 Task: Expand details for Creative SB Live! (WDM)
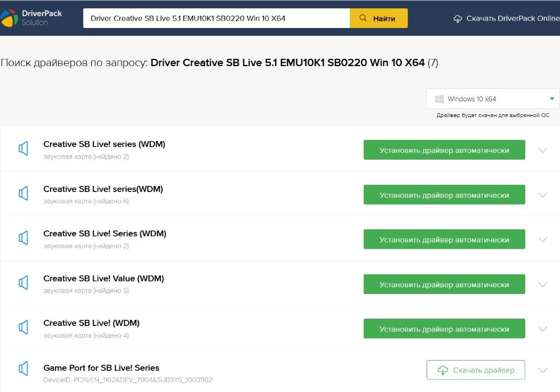[542, 329]
